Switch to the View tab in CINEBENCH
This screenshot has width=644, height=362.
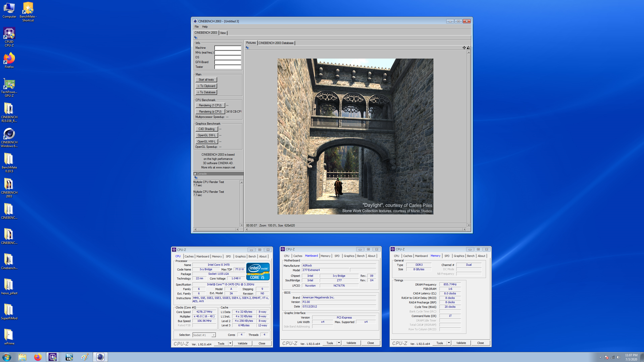tap(223, 33)
